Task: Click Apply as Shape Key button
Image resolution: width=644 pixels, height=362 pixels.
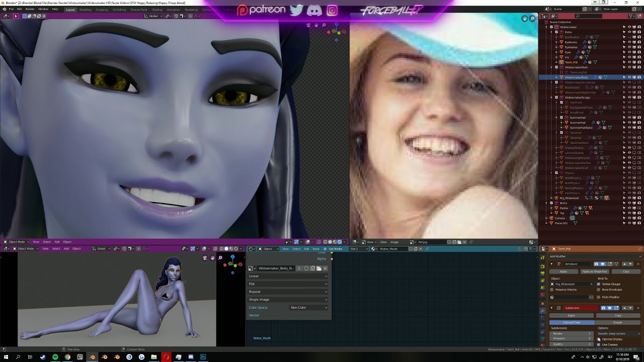Action: [595, 271]
